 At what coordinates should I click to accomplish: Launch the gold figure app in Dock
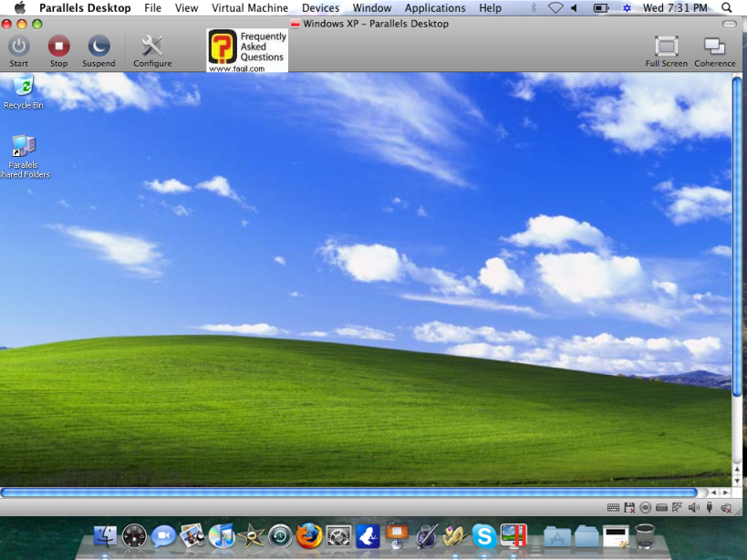pyautogui.click(x=455, y=536)
